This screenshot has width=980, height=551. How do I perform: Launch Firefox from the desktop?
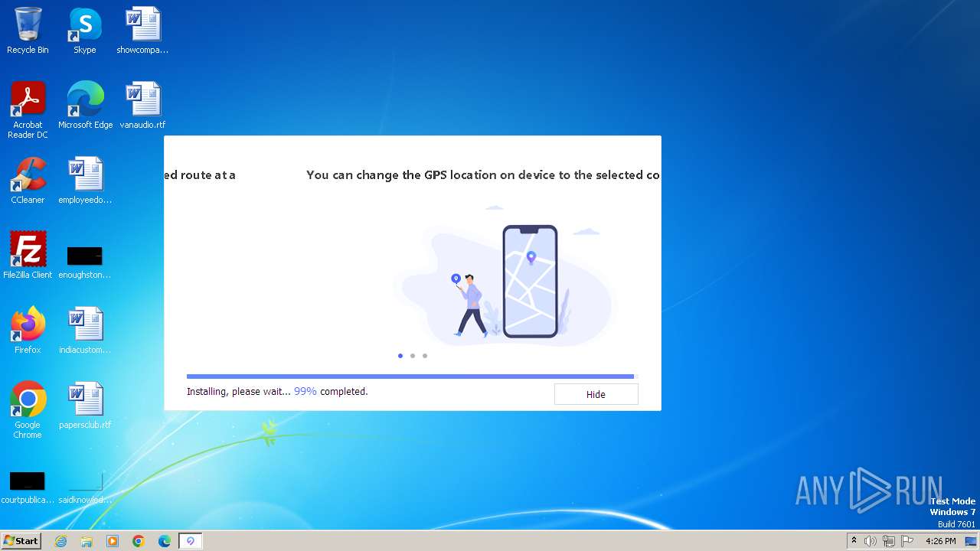(28, 330)
